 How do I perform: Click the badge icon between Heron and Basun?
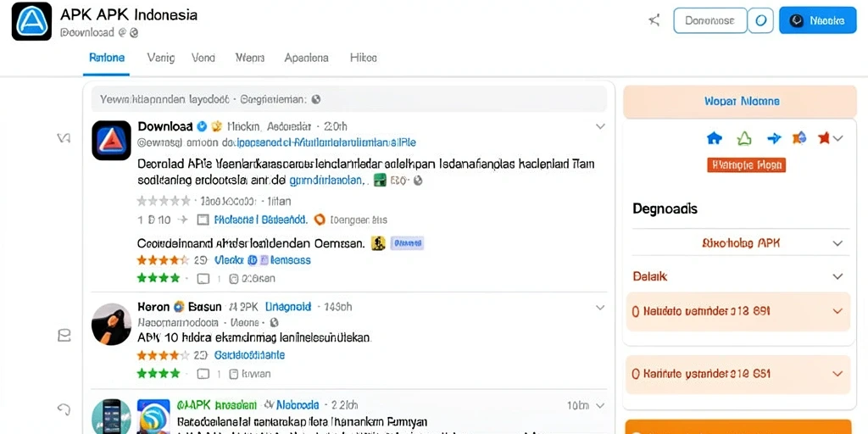point(179,307)
